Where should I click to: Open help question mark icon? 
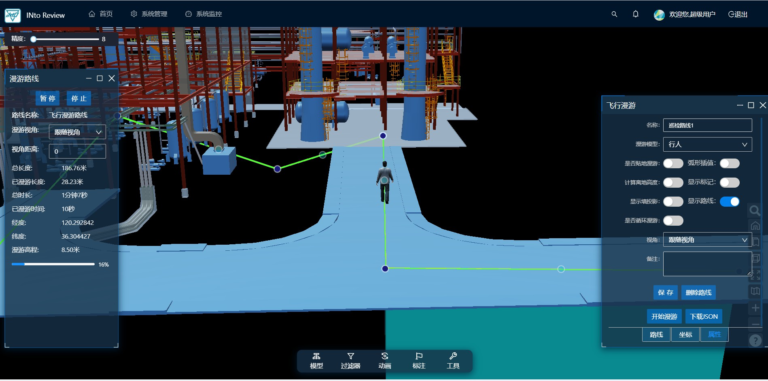coord(755,340)
